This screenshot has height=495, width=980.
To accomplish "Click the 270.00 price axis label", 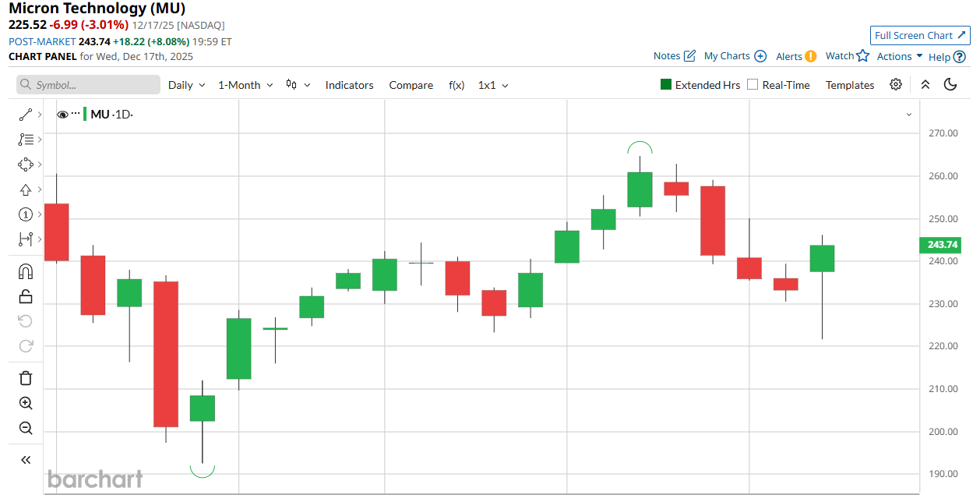I will [x=943, y=133].
